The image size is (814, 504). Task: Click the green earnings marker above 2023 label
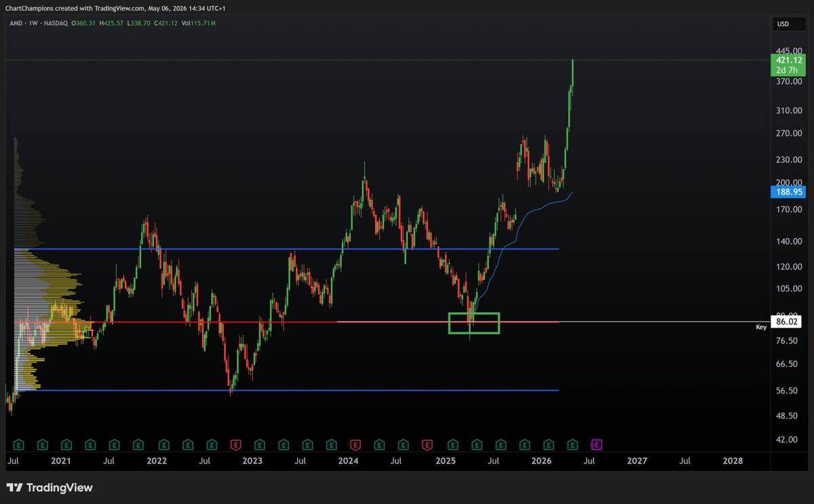pyautogui.click(x=259, y=445)
